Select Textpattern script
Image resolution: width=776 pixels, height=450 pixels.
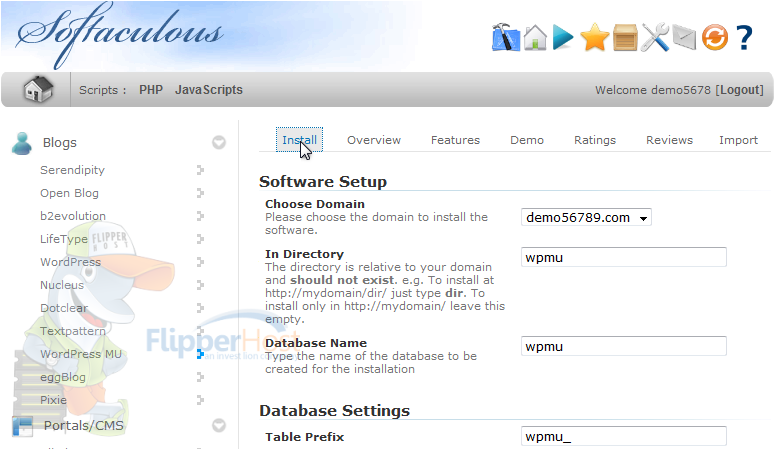[73, 331]
